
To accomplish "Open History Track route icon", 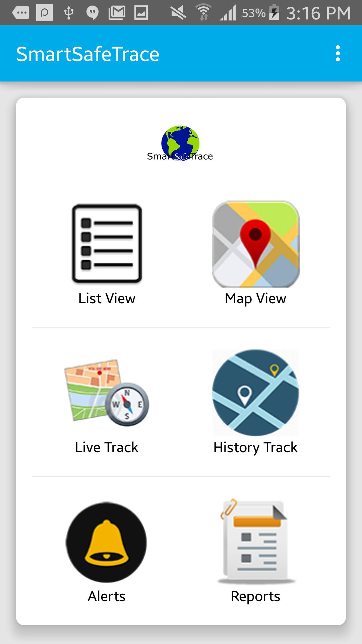I will tap(255, 393).
